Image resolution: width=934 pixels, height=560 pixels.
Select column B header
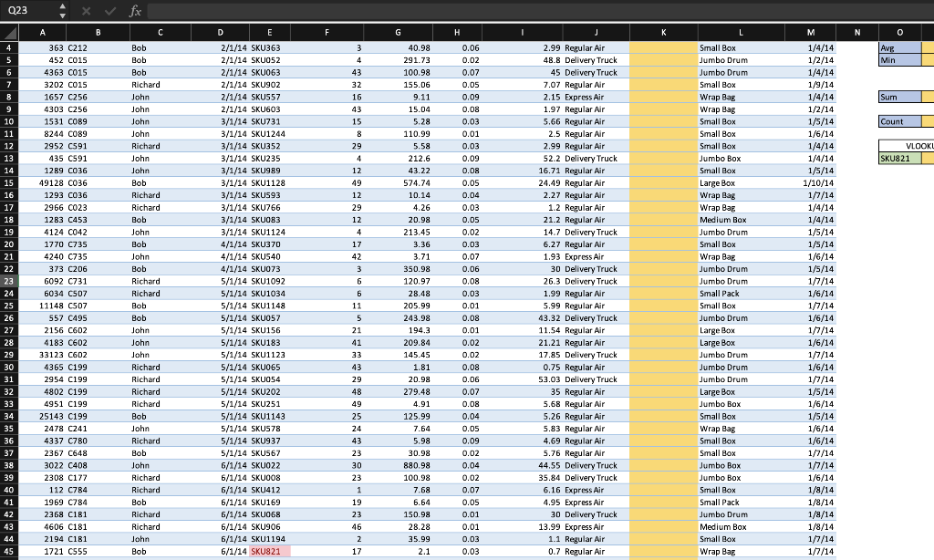pos(99,32)
